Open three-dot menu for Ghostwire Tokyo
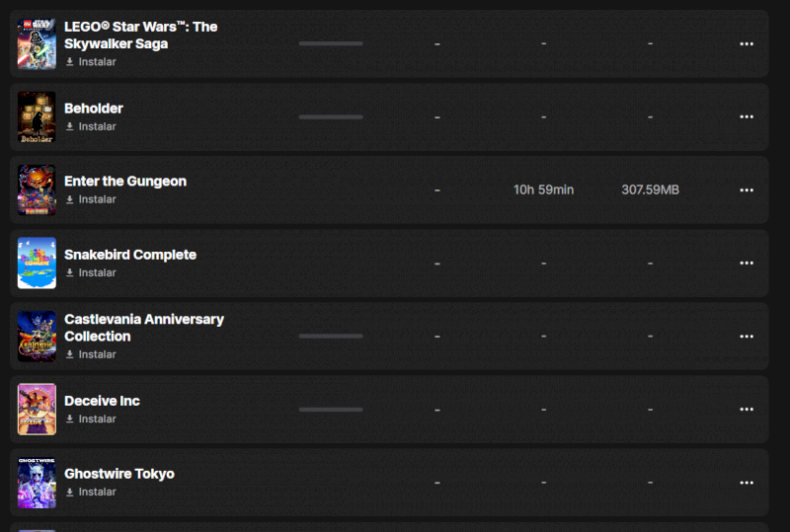This screenshot has width=790, height=532. click(747, 483)
